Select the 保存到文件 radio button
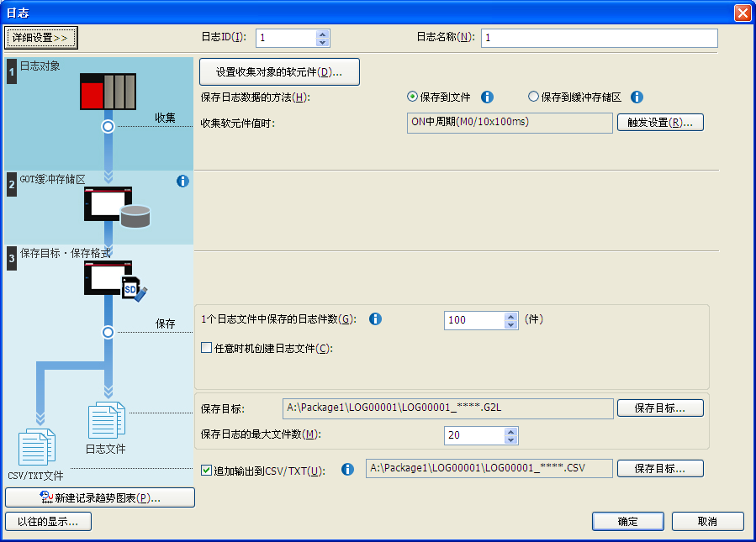 click(413, 97)
